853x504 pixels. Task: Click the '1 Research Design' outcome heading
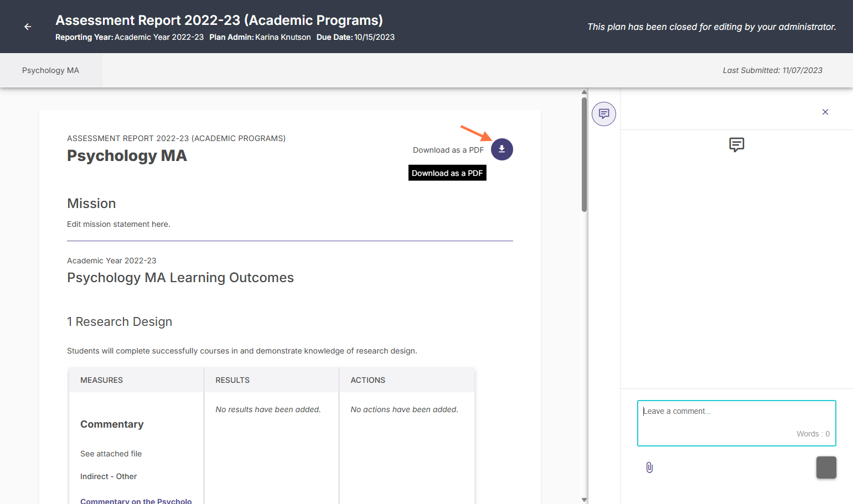click(x=120, y=322)
